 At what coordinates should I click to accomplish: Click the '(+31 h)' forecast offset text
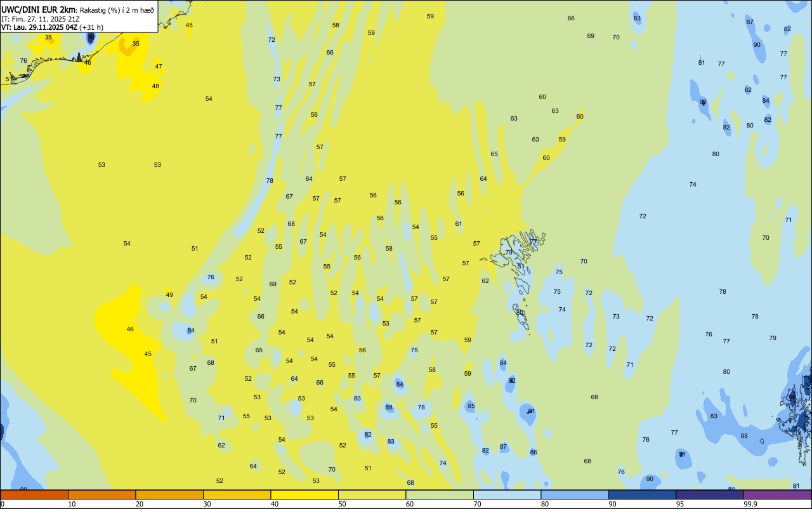tap(91, 27)
